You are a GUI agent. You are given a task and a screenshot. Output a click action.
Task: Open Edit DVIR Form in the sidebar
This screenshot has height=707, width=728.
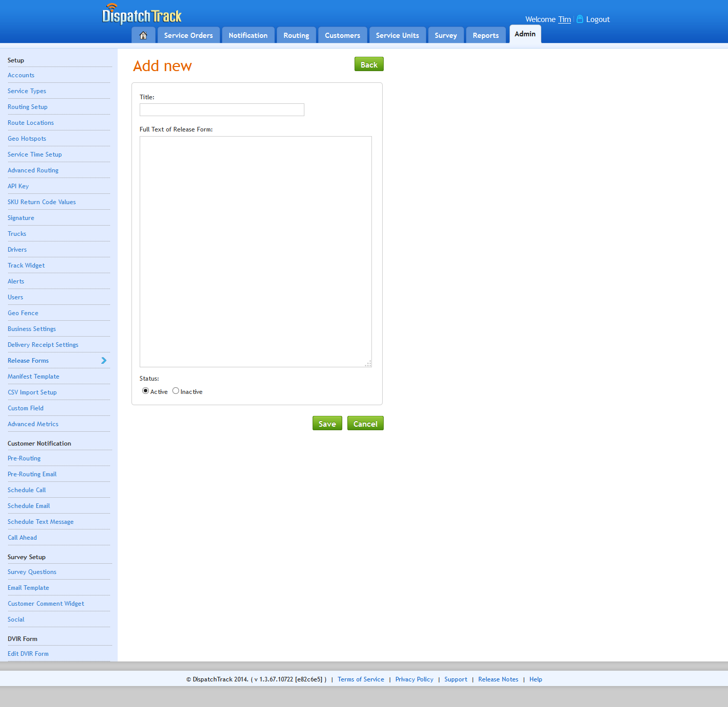click(x=28, y=653)
